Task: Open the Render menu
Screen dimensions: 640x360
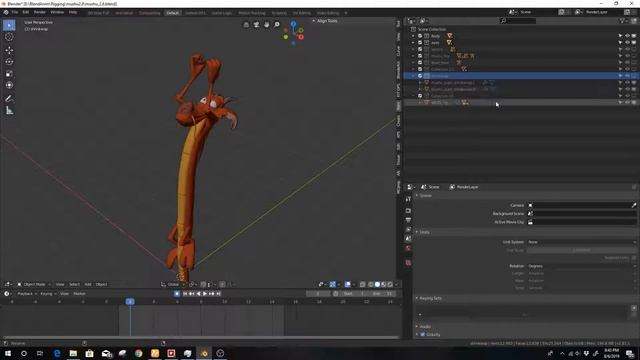Action: click(x=40, y=12)
